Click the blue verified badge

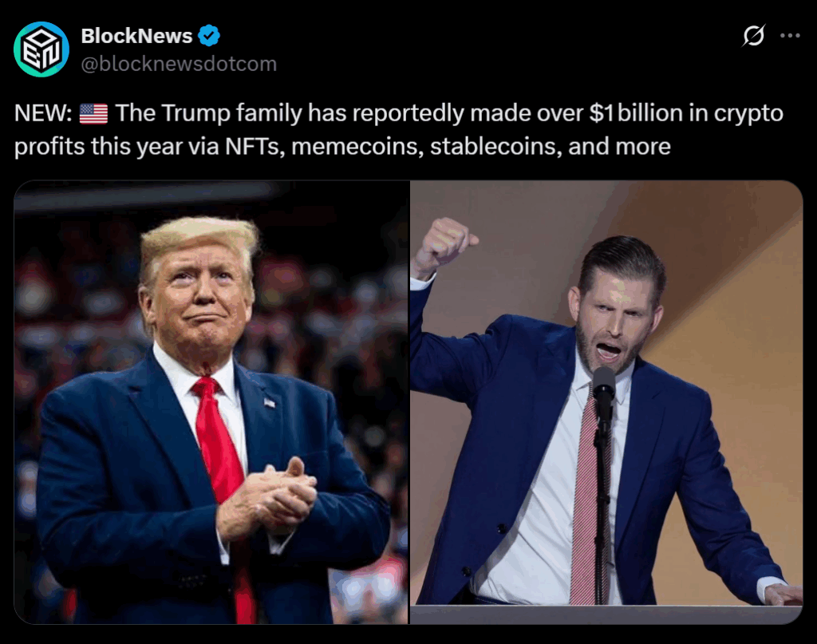pos(209,36)
